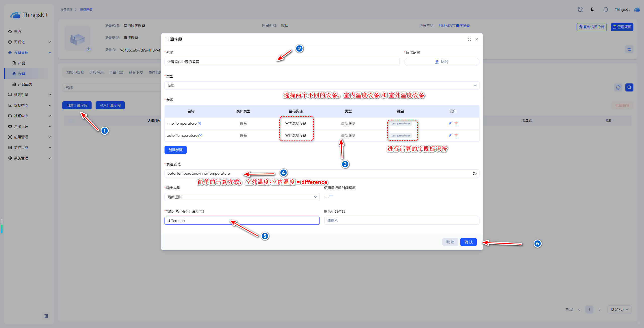Click copy icon next to innerTemperature

pos(199,123)
